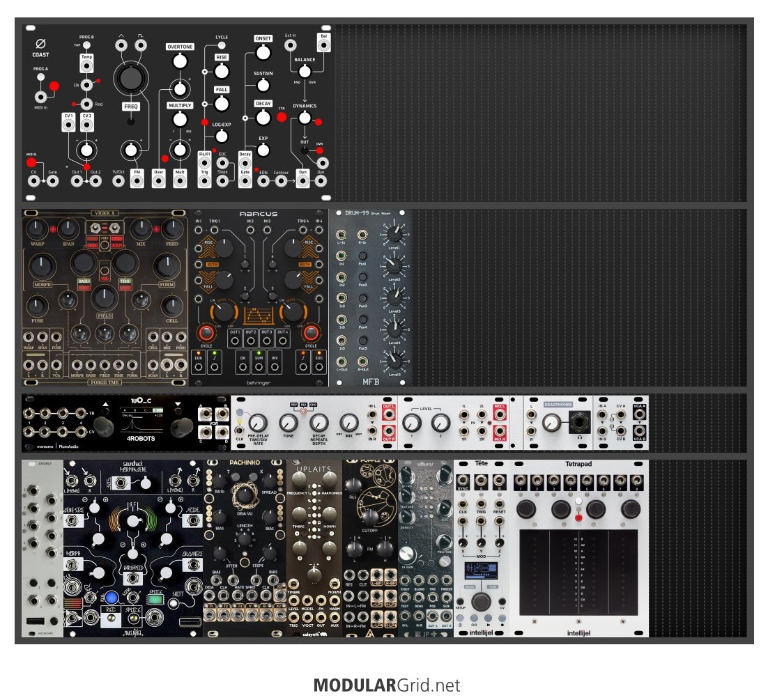
Task: Turn the PRE-DELAY TIME/DIV RATE knob
Action: click(x=257, y=423)
